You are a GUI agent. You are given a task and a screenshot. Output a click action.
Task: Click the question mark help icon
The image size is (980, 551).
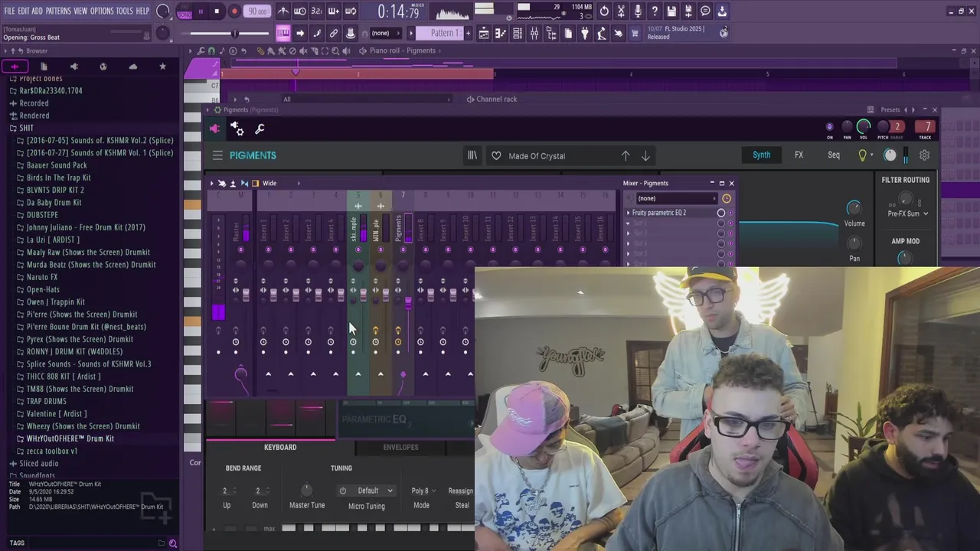pos(655,11)
